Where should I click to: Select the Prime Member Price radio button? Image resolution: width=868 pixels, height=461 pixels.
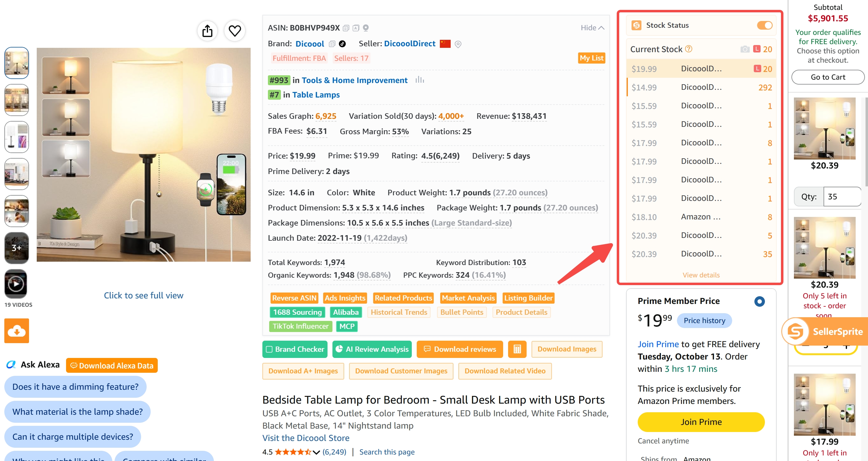(x=759, y=301)
